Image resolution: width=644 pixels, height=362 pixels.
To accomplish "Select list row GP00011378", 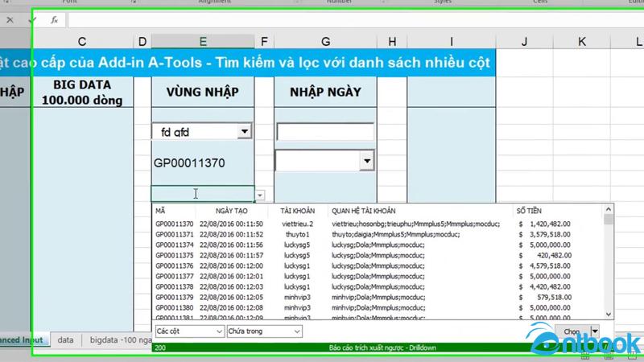I will click(378, 287).
